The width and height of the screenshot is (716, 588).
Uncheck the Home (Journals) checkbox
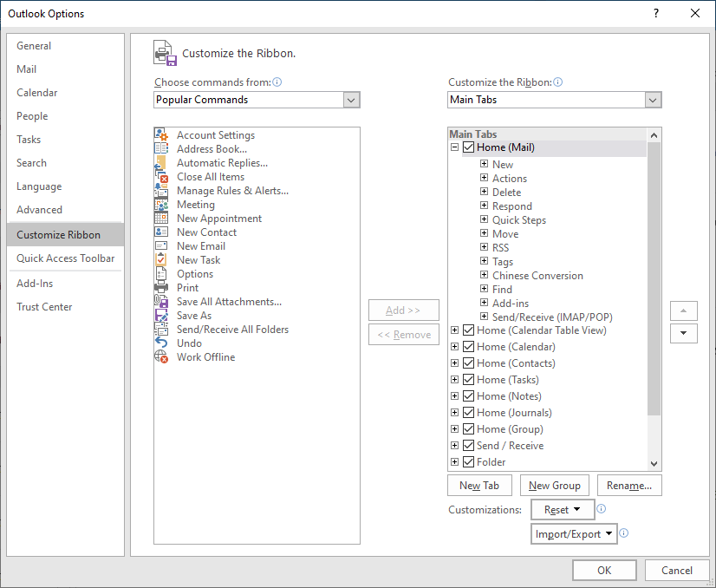pos(468,413)
